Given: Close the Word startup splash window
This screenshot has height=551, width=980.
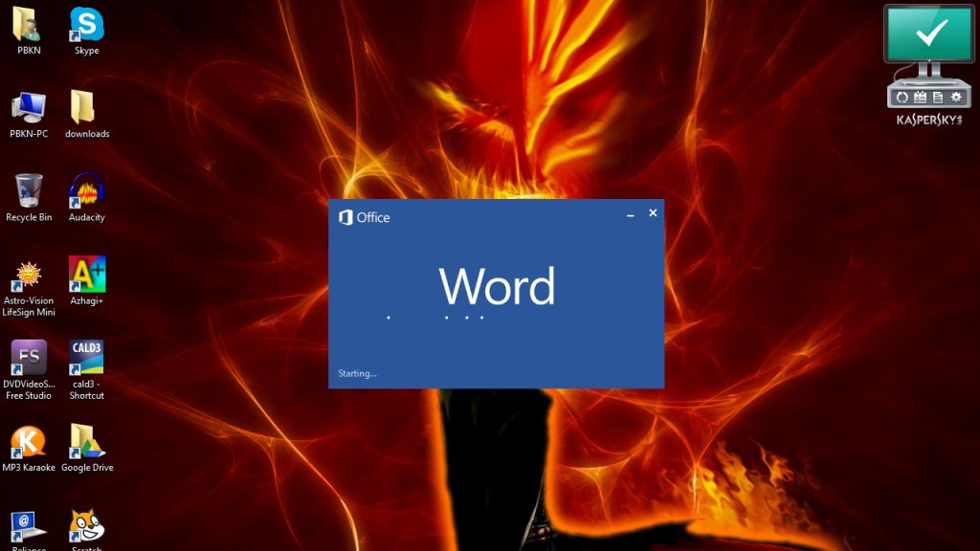Looking at the screenshot, I should [x=653, y=213].
